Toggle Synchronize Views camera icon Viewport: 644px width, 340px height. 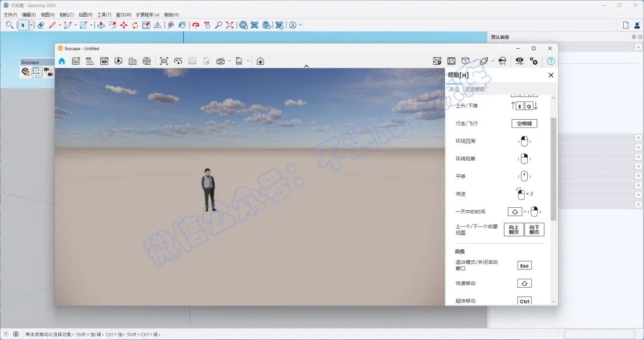click(48, 72)
